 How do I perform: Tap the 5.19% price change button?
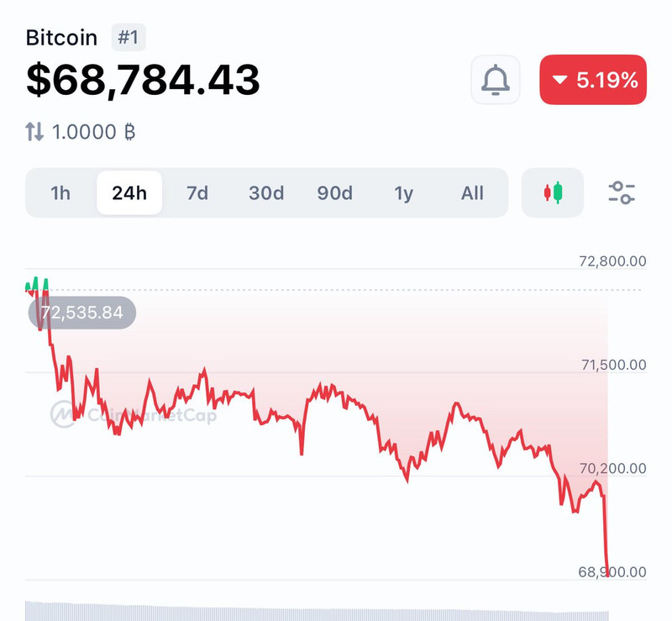(593, 80)
